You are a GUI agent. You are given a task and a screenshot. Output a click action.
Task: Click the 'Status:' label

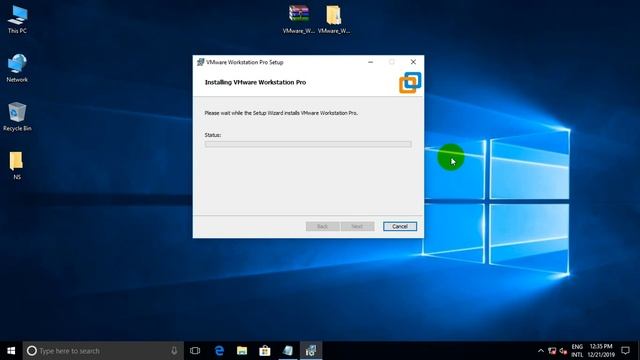pos(213,135)
